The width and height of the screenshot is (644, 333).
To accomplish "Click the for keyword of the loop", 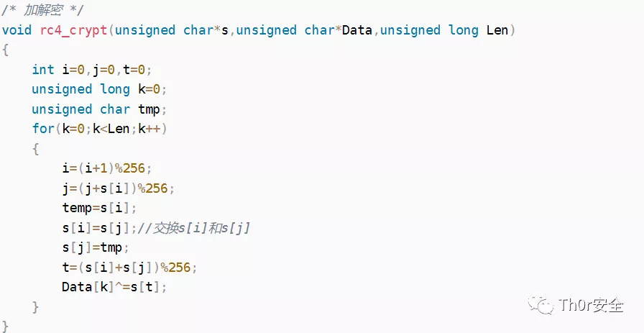I will [x=43, y=129].
